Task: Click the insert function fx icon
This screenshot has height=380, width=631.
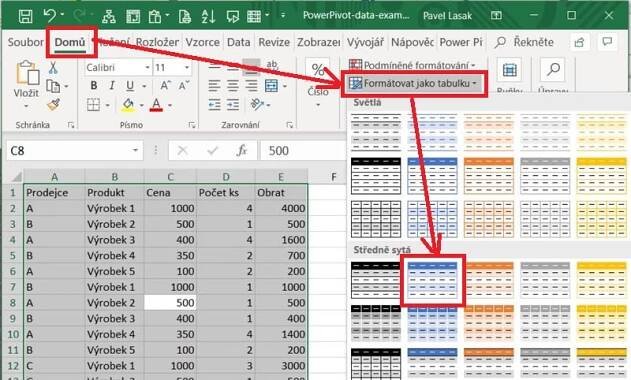Action: click(241, 151)
